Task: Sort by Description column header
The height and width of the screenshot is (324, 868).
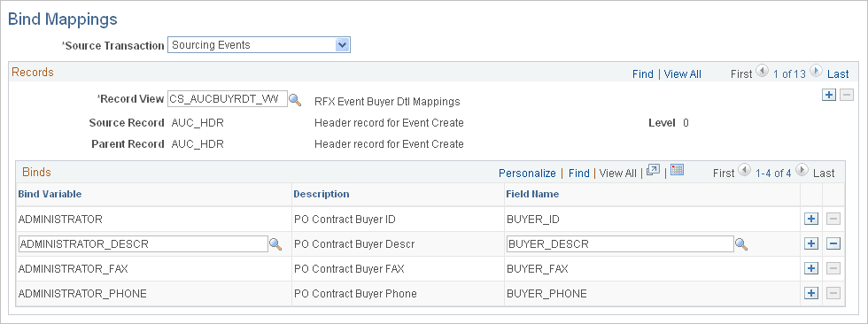Action: (x=321, y=194)
